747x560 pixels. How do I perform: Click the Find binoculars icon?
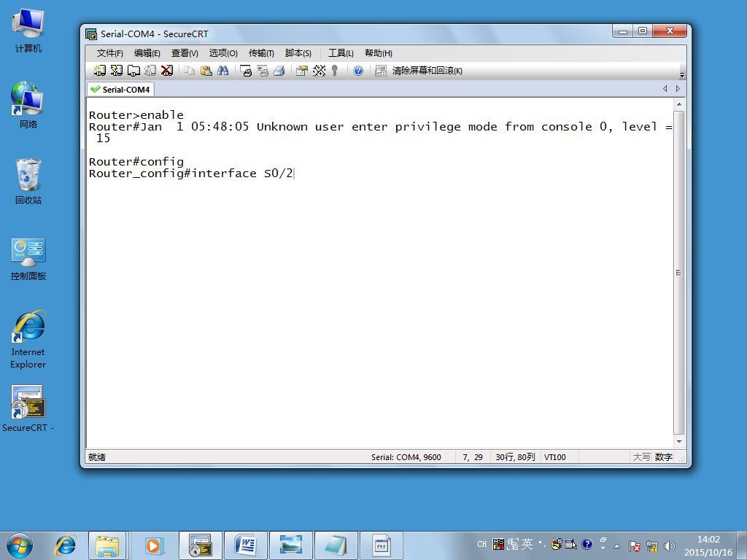click(x=222, y=71)
